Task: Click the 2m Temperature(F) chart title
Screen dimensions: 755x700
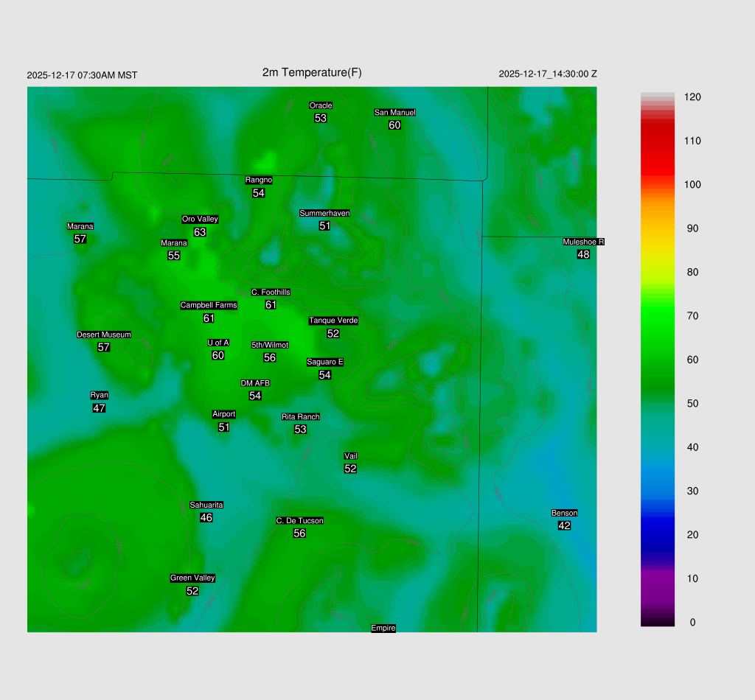Action: pyautogui.click(x=312, y=72)
